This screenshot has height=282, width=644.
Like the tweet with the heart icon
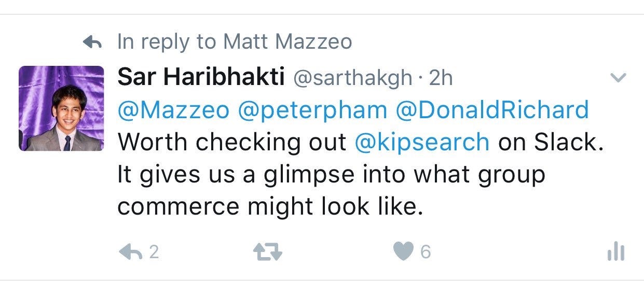[403, 252]
